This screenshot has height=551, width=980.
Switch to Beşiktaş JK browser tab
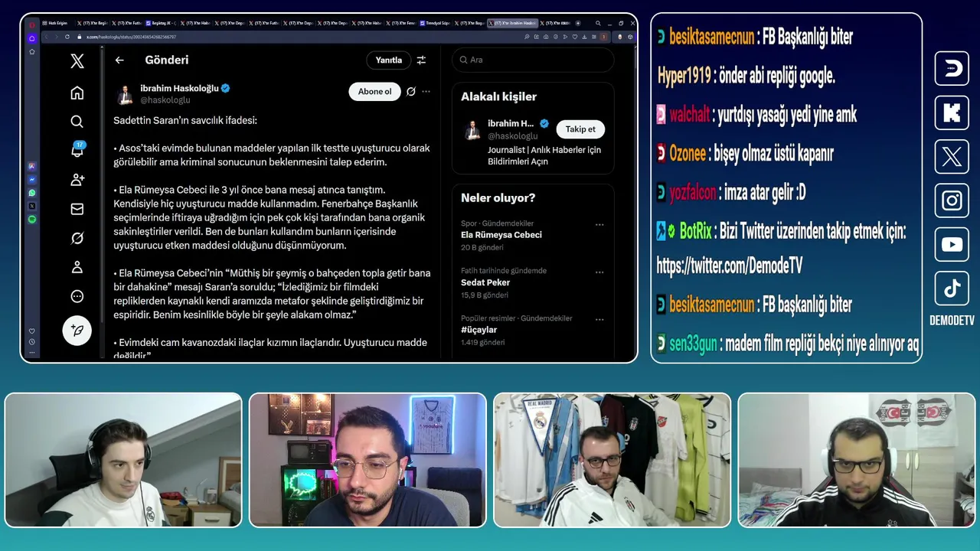click(x=160, y=24)
